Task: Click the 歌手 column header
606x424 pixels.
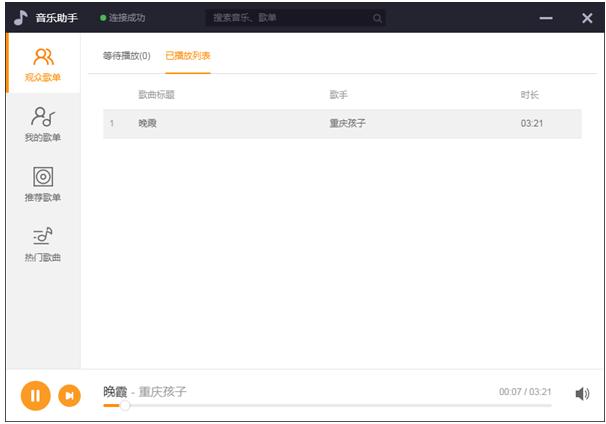Action: (339, 95)
